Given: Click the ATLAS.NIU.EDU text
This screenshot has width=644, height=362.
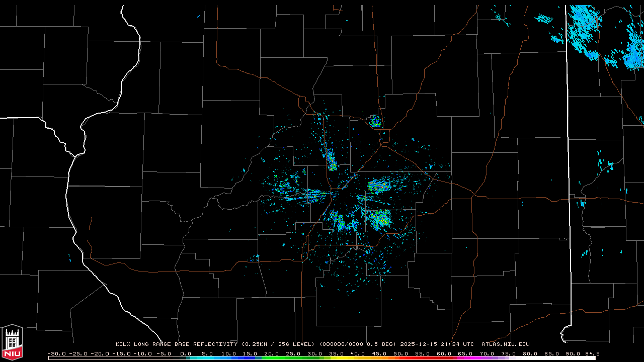Looking at the screenshot, I should point(506,344).
